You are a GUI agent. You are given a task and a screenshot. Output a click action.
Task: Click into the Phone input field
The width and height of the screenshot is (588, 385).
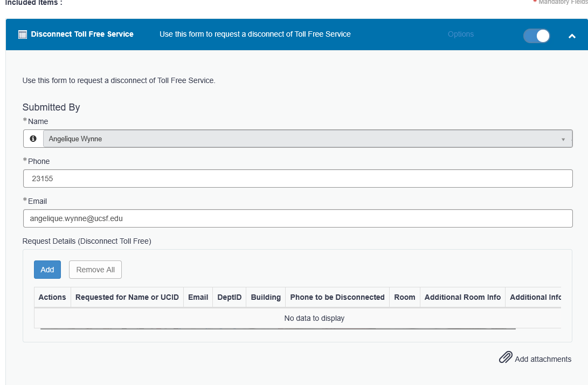298,178
